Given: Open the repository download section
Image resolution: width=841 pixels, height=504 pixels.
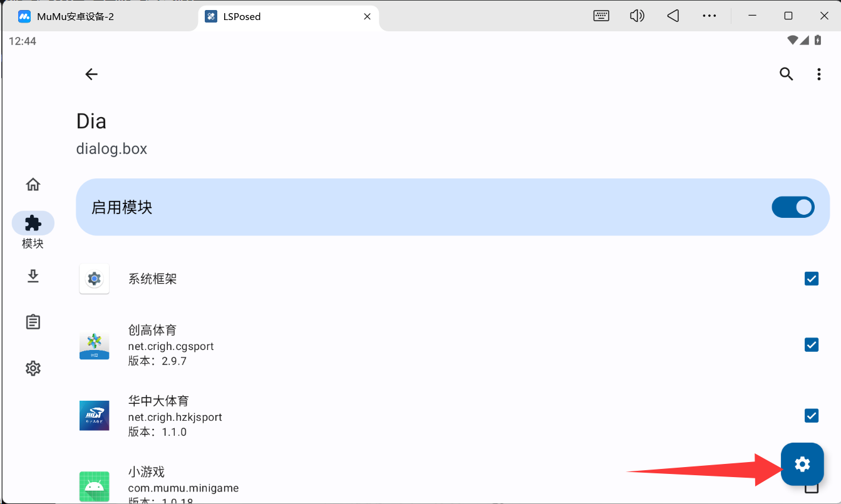Looking at the screenshot, I should pyautogui.click(x=33, y=276).
